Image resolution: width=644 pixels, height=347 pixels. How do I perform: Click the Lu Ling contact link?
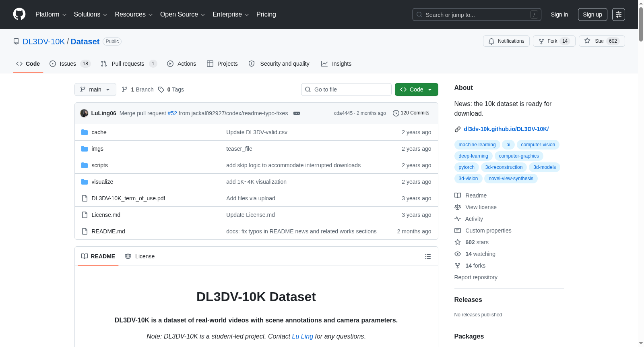(x=302, y=337)
